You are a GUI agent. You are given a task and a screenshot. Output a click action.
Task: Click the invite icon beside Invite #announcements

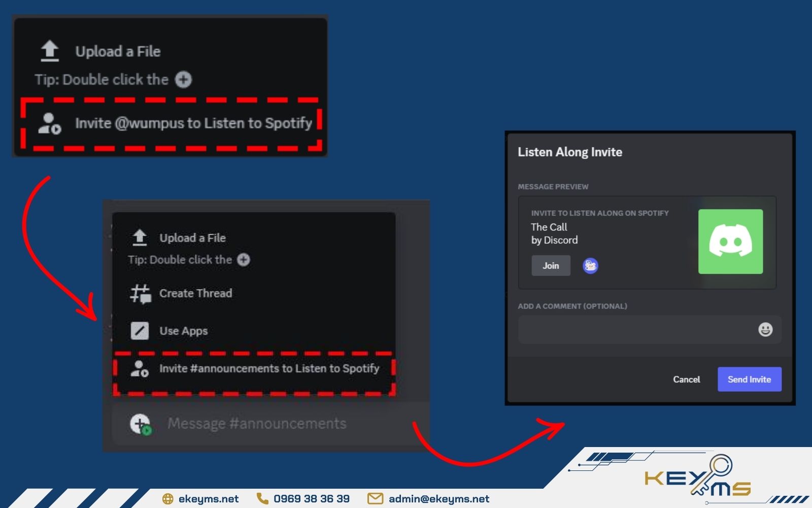[x=139, y=369]
